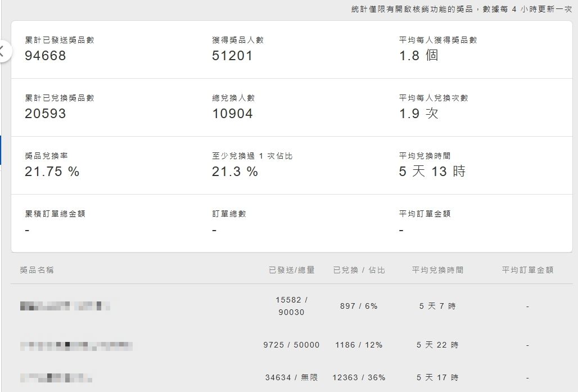Select the 累計已兌換獎品數 value 20593

46,114
